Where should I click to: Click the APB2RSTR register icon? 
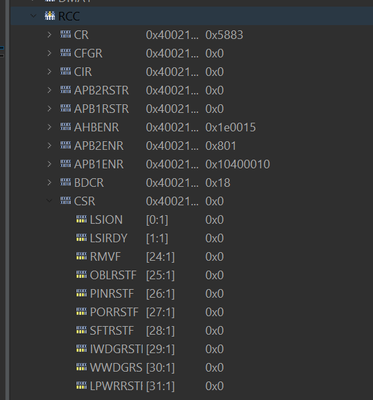click(x=65, y=90)
